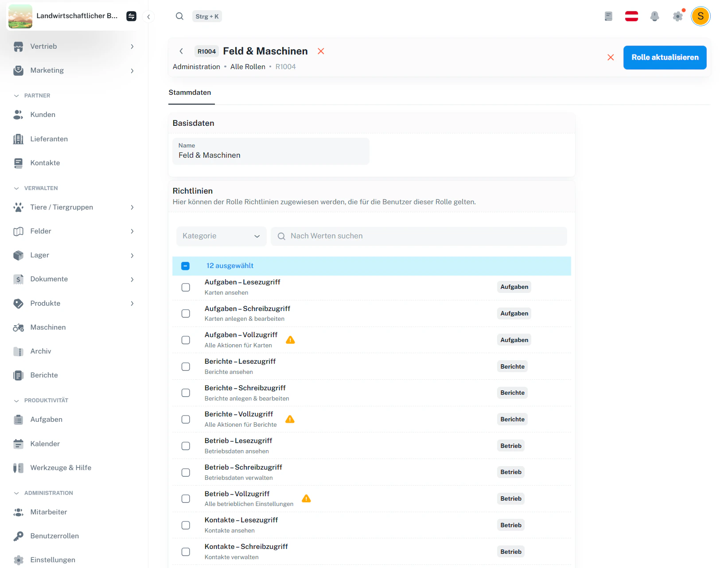Viewport: 728px width, 568px height.
Task: Click warning icon on Berichte – Vollzugriff
Action: (x=290, y=419)
